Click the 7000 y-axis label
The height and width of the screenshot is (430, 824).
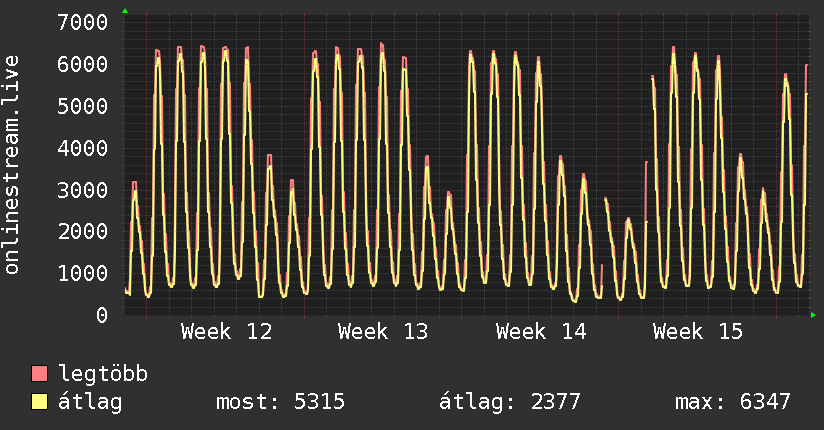point(83,23)
